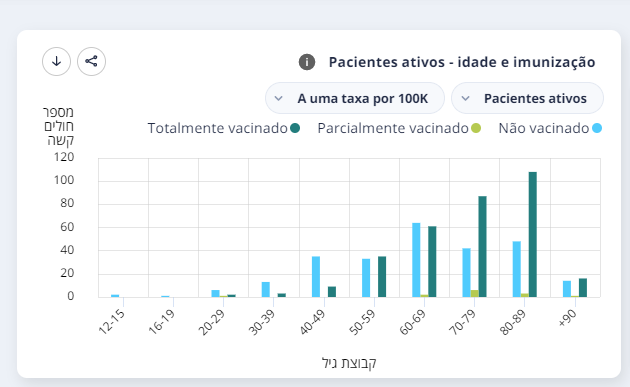Click the light blue bar for 20-29

tap(216, 294)
